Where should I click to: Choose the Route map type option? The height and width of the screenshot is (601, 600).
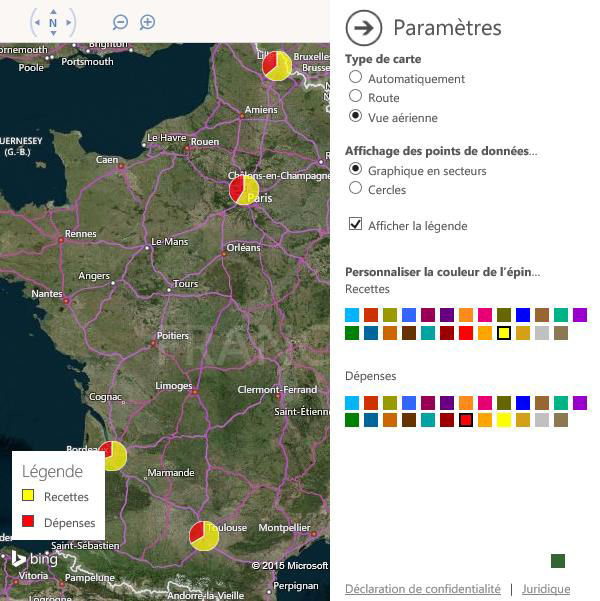point(355,97)
